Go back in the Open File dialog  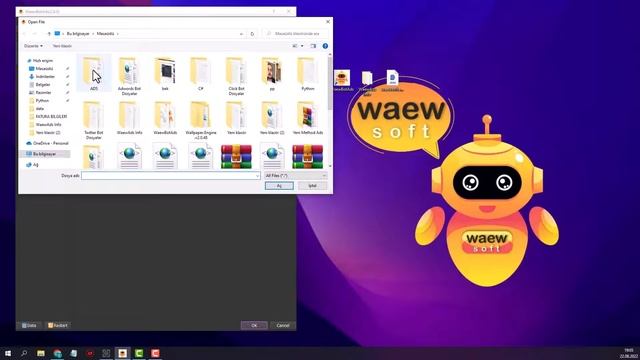click(x=24, y=33)
